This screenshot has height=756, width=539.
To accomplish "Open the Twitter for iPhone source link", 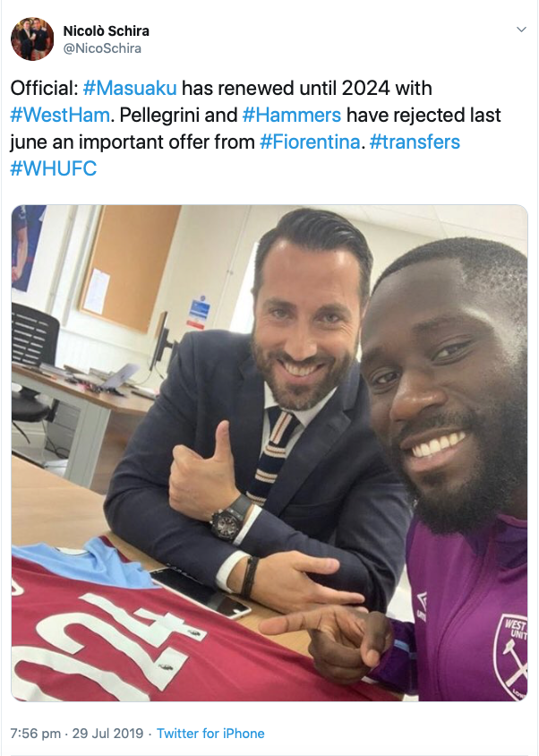I will click(210, 734).
